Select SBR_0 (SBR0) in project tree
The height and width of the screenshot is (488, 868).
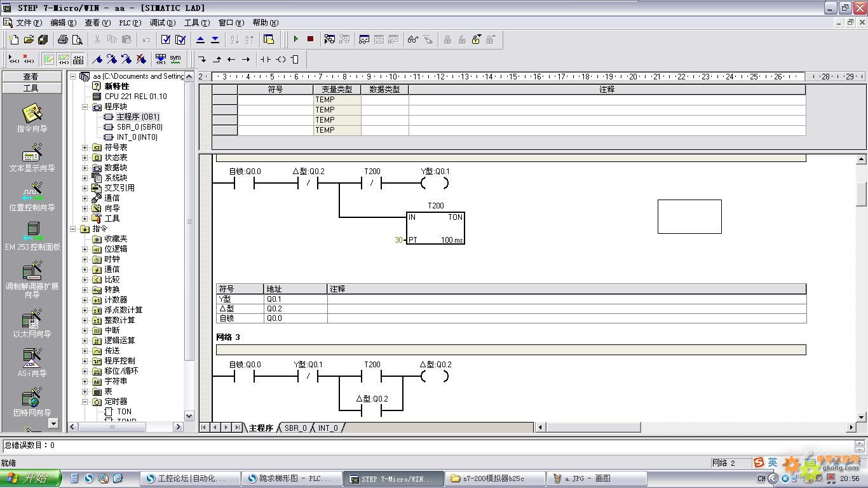(140, 127)
